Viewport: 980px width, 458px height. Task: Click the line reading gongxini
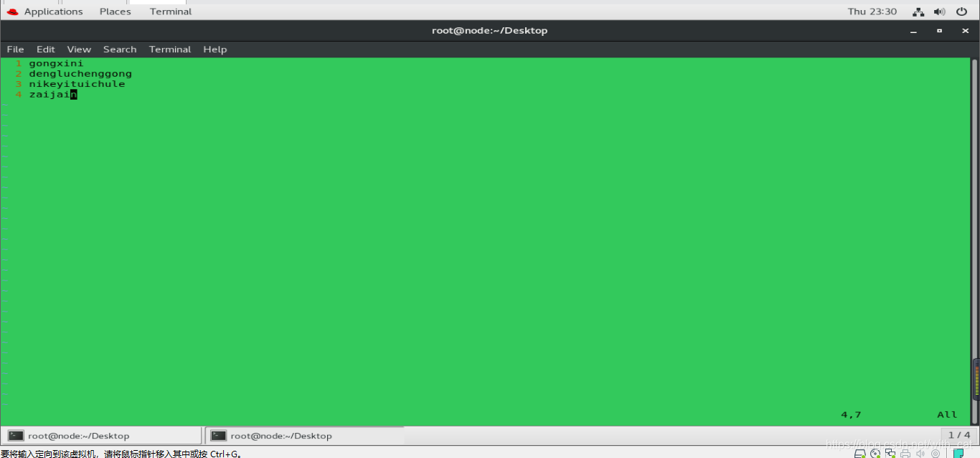(x=56, y=63)
